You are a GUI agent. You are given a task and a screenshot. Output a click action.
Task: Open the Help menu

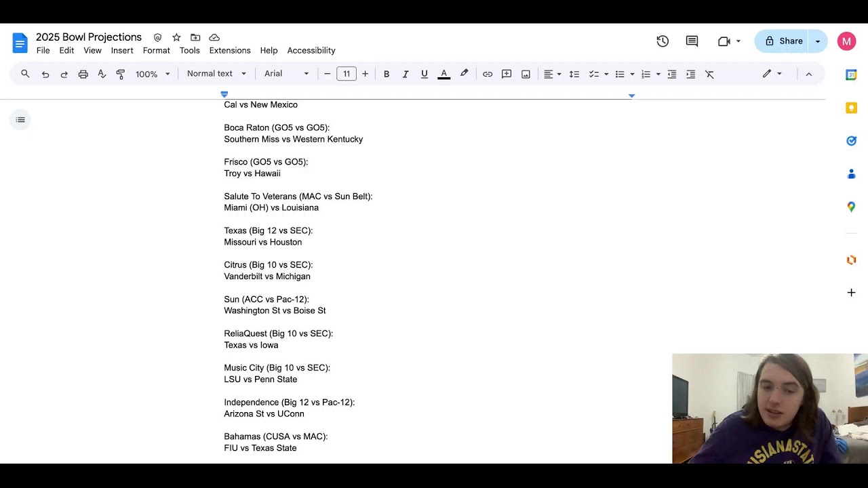269,51
